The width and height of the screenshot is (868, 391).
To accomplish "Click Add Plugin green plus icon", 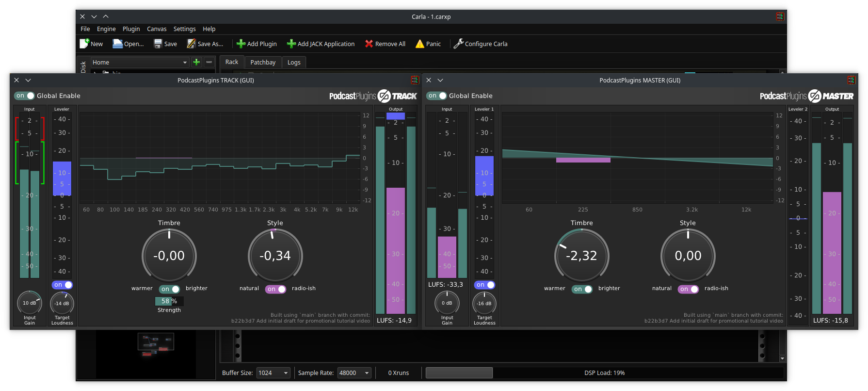I will coord(241,44).
